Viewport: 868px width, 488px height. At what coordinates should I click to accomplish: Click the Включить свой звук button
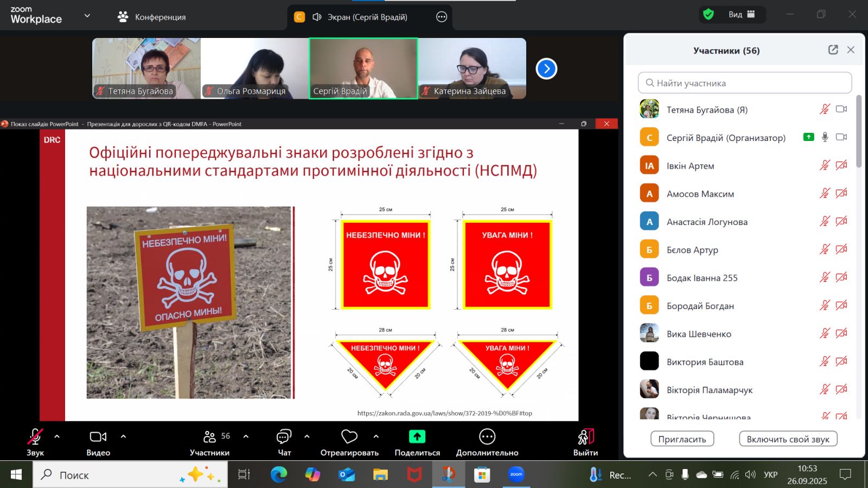788,439
